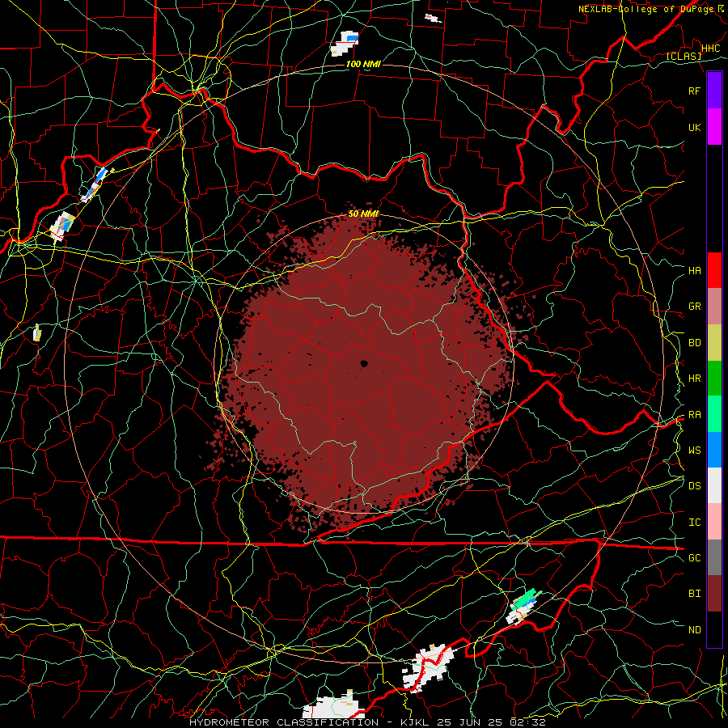Click the GC legend label
This screenshot has height=728, width=728.
[x=695, y=557]
